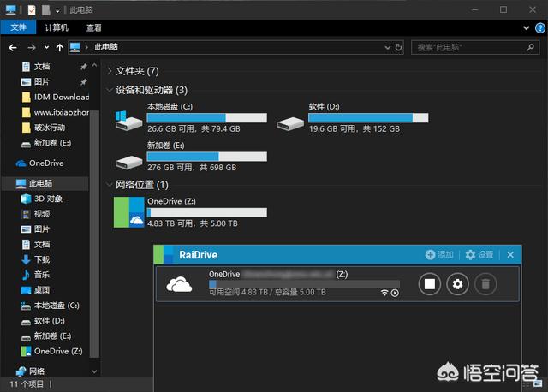Image resolution: width=548 pixels, height=392 pixels.
Task: Click the C: drive usage bar
Action: [207, 118]
